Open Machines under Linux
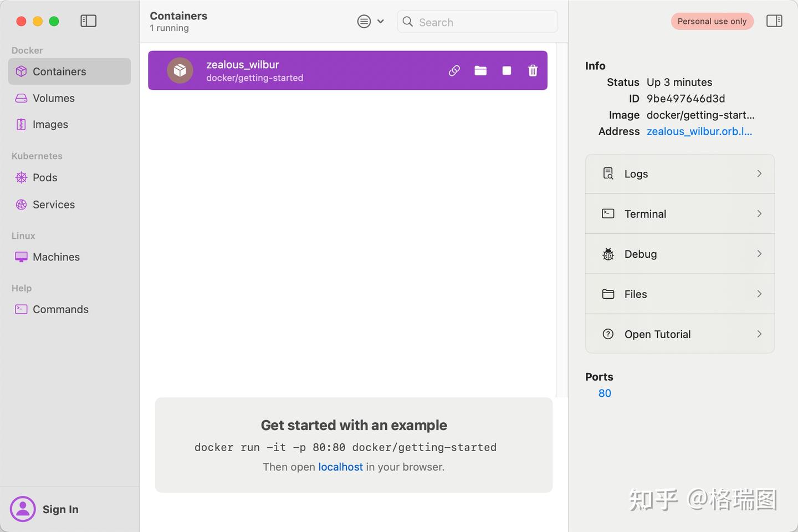Image resolution: width=798 pixels, height=532 pixels. (56, 257)
